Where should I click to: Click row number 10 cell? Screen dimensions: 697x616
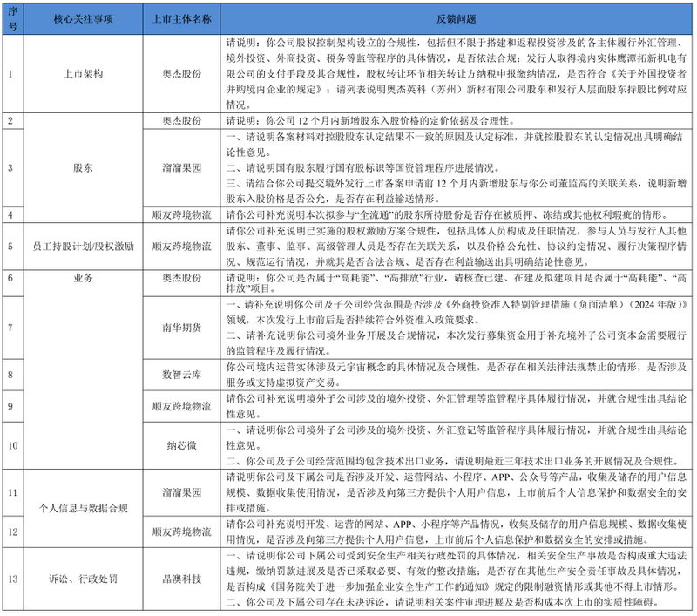coord(13,445)
